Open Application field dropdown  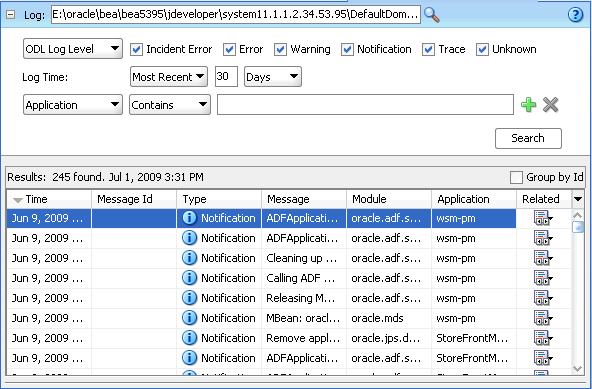point(73,105)
